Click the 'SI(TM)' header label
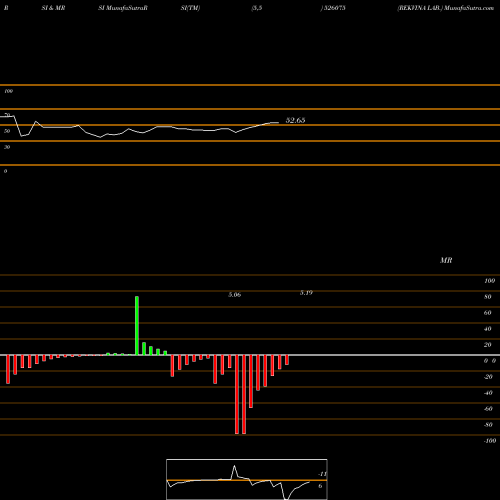Viewport: 500px width, 500px height. coord(190,8)
